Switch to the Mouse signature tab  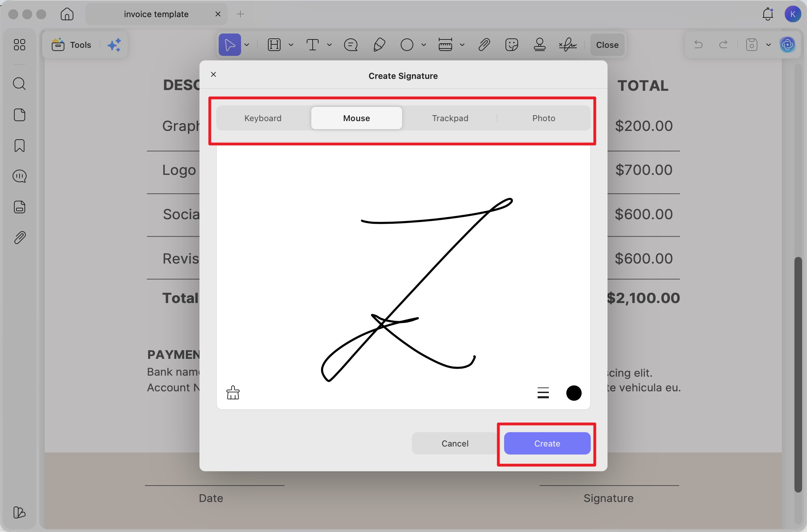[356, 118]
